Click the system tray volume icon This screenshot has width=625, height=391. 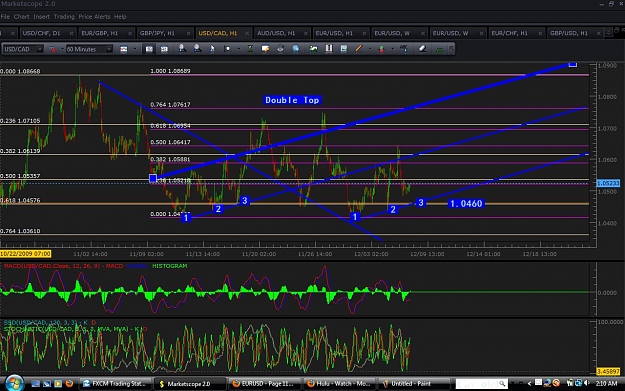(587, 383)
